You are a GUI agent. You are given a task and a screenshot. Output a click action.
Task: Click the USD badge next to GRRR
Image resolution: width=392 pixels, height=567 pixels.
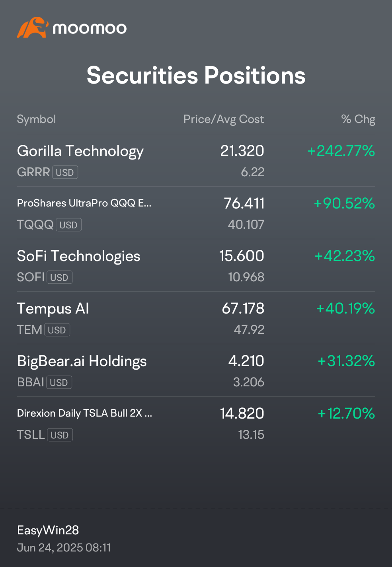[x=65, y=172]
